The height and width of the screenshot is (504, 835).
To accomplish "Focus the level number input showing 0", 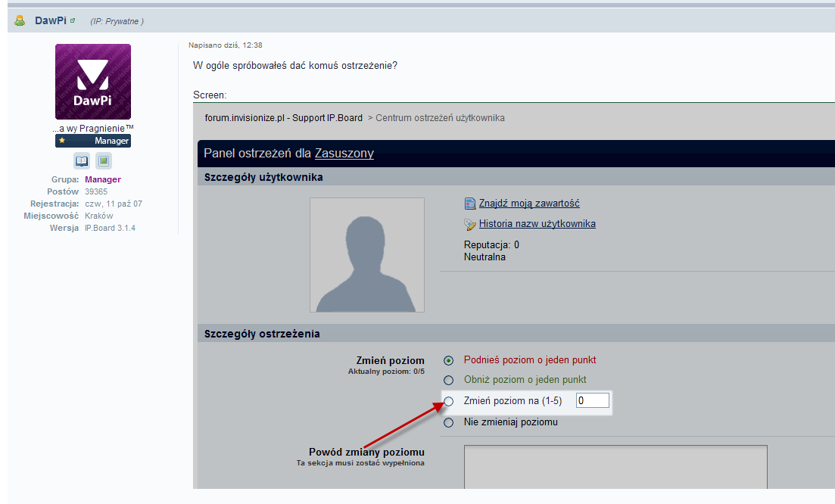I will pos(592,401).
